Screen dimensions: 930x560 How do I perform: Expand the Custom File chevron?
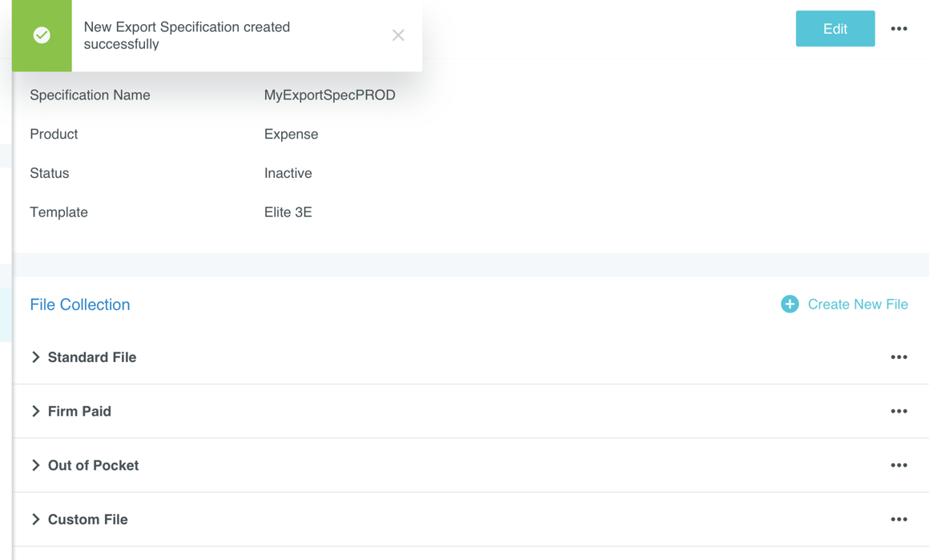pos(36,519)
